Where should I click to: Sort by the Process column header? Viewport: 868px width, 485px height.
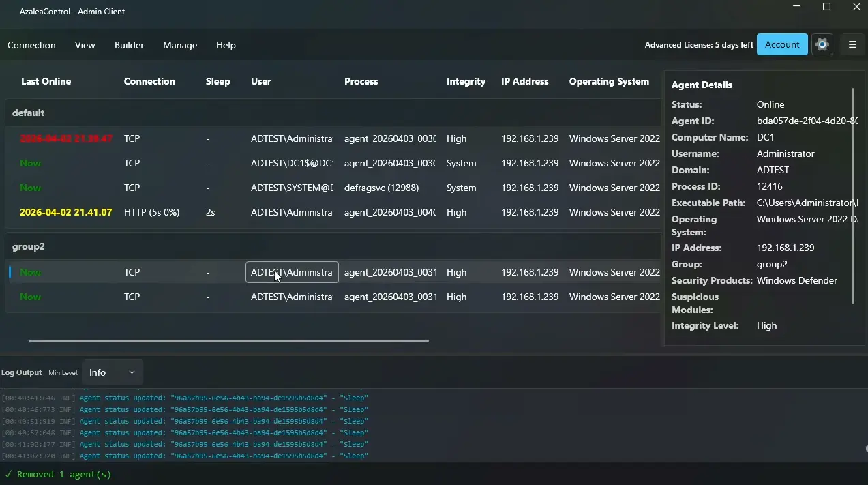tap(361, 81)
